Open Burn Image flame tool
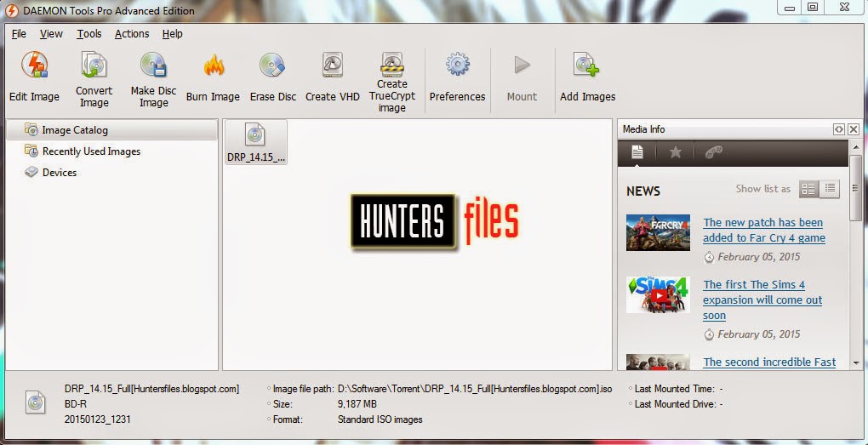 point(213,77)
